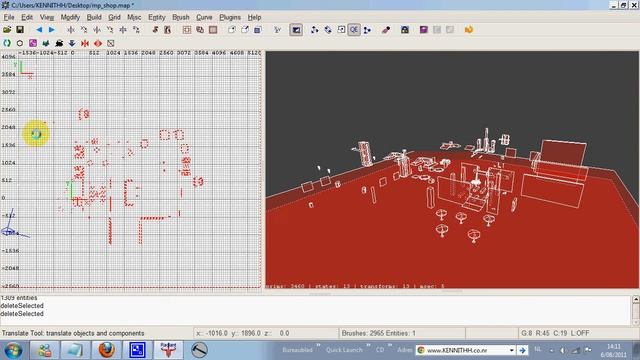This screenshot has height=360, width=640.
Task: Click the hammer icon in the taskbar
Action: click(199, 350)
